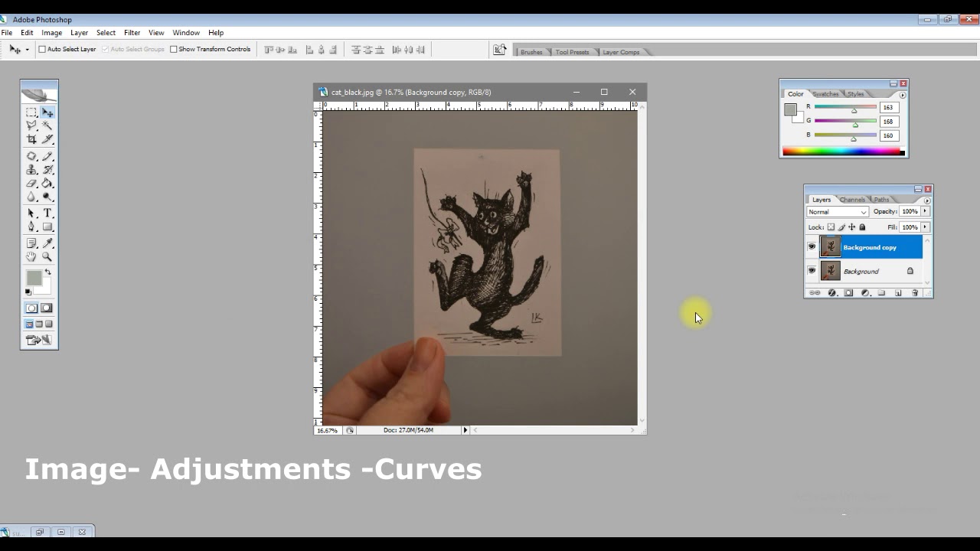Click the color spectrum ramp bar
Image resolution: width=980 pixels, height=551 pixels.
tap(844, 152)
